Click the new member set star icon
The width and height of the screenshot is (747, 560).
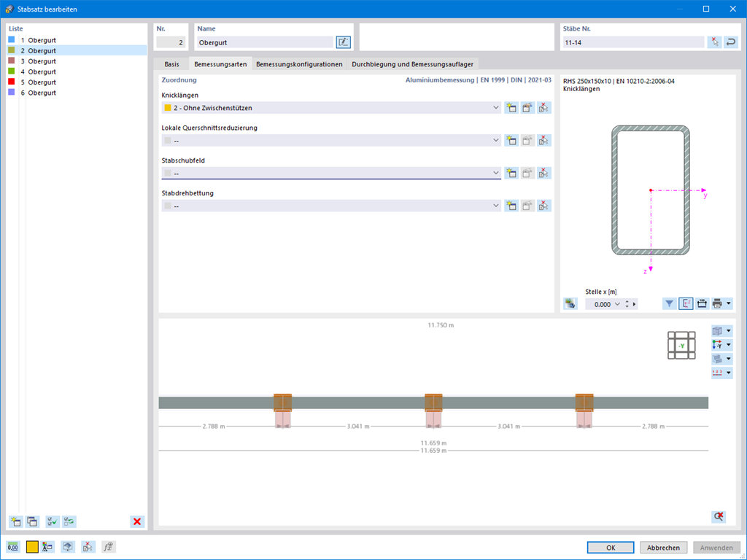[x=16, y=521]
